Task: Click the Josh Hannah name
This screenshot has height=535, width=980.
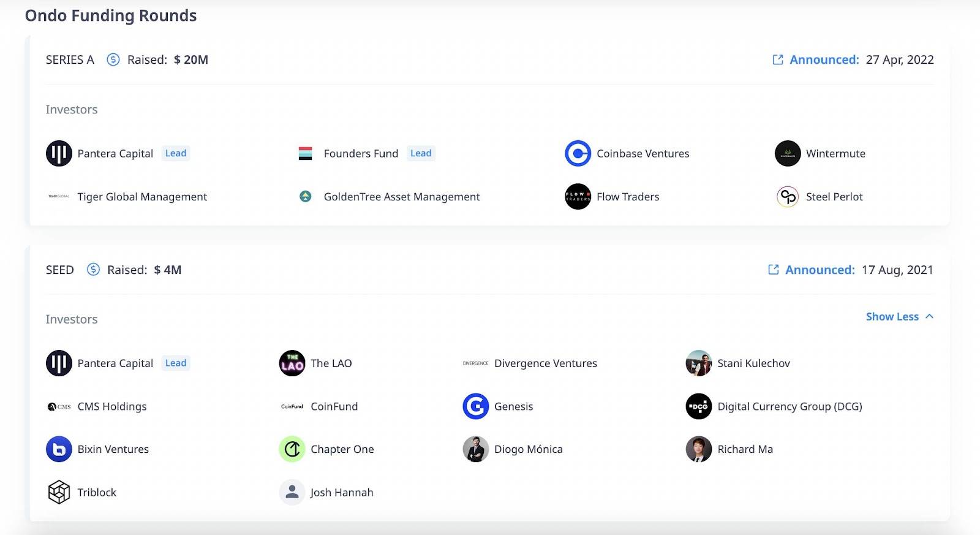Action: pyautogui.click(x=342, y=492)
